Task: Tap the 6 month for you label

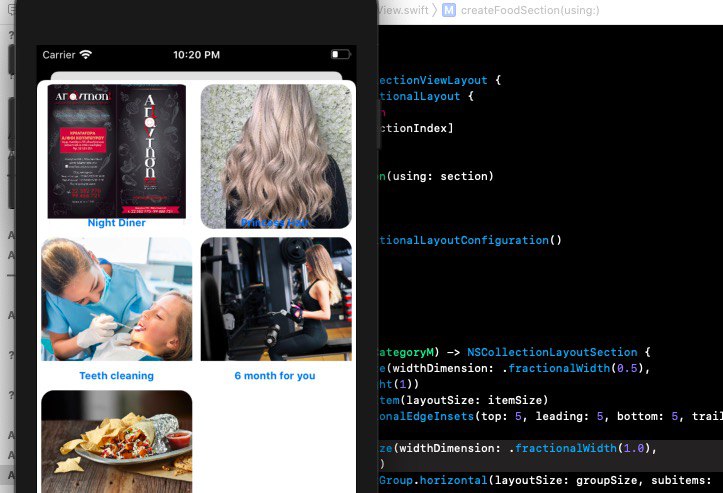Action: [x=275, y=376]
